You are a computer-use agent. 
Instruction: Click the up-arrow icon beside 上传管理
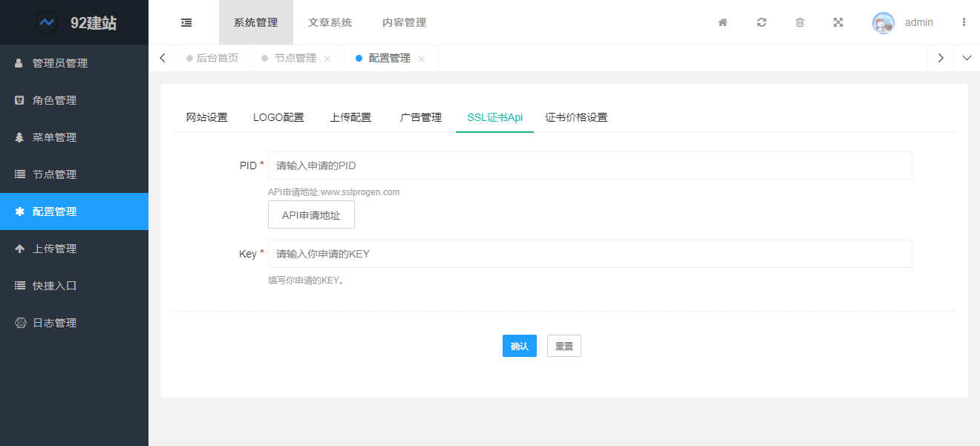point(20,249)
